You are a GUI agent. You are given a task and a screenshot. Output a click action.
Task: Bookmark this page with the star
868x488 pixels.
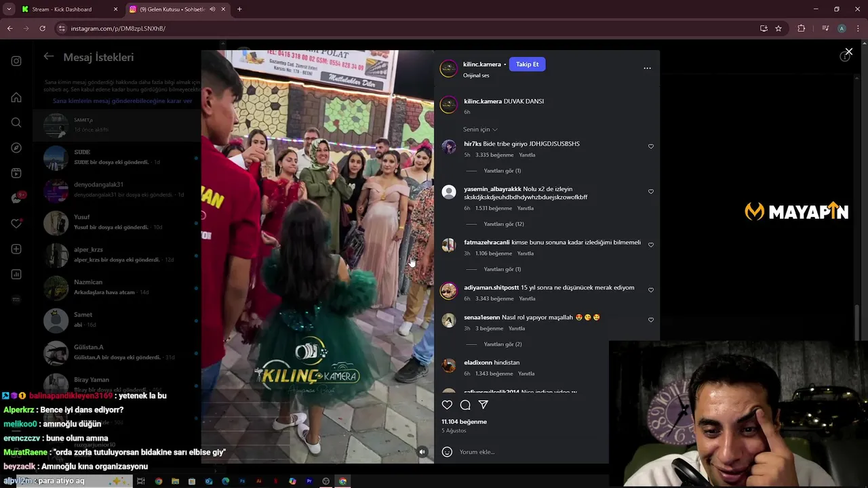click(778, 28)
